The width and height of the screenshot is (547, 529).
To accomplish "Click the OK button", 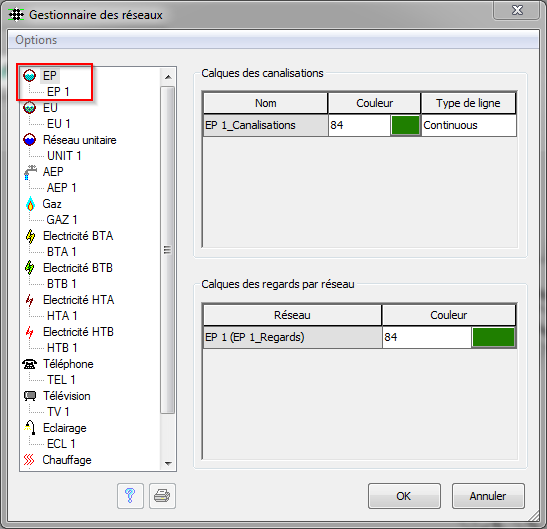I will click(x=404, y=496).
